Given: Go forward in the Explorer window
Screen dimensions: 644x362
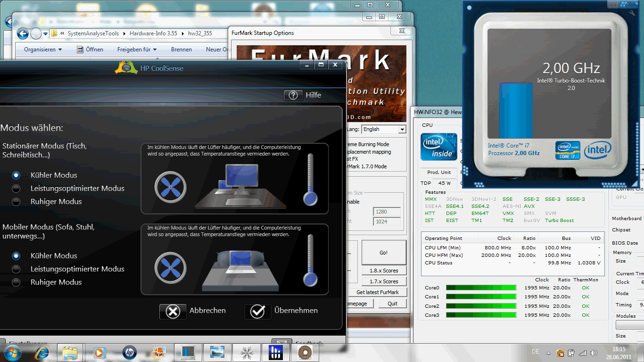Looking at the screenshot, I should click(36, 33).
